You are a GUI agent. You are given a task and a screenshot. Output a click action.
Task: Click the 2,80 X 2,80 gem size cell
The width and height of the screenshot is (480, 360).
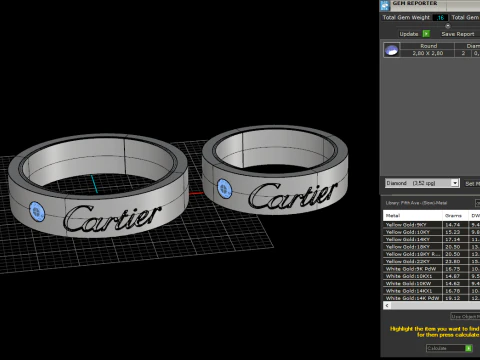coord(428,53)
